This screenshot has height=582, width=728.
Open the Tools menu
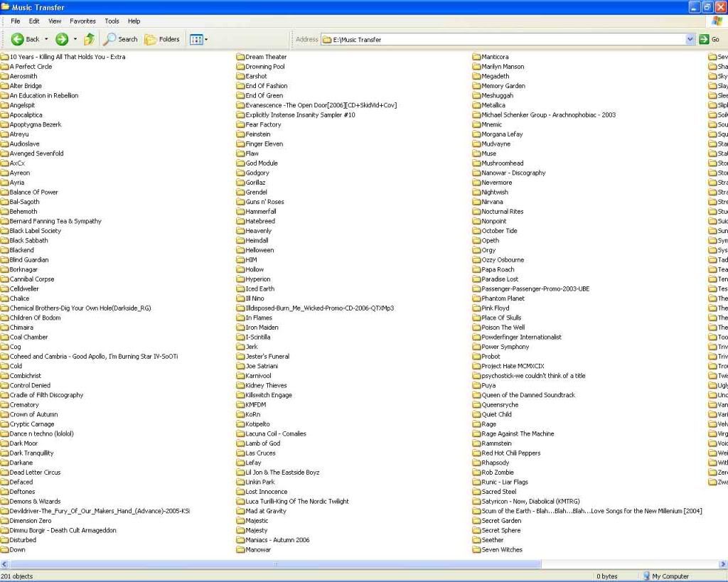pyautogui.click(x=112, y=21)
